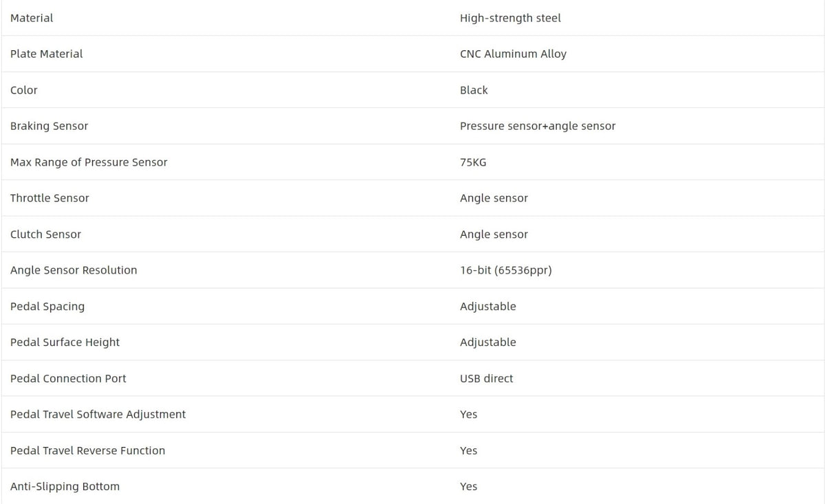Image resolution: width=825 pixels, height=504 pixels.
Task: Click 'Pedal Travel Software Adjustment' label
Action: click(x=98, y=414)
